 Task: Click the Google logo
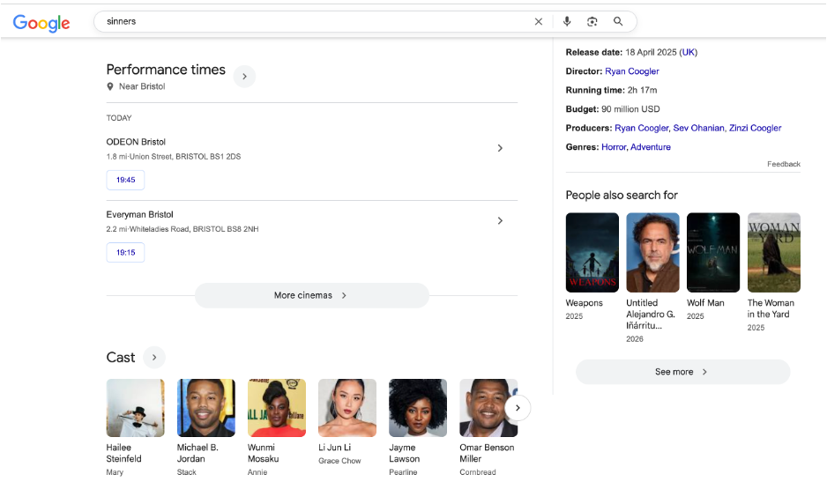(x=41, y=22)
